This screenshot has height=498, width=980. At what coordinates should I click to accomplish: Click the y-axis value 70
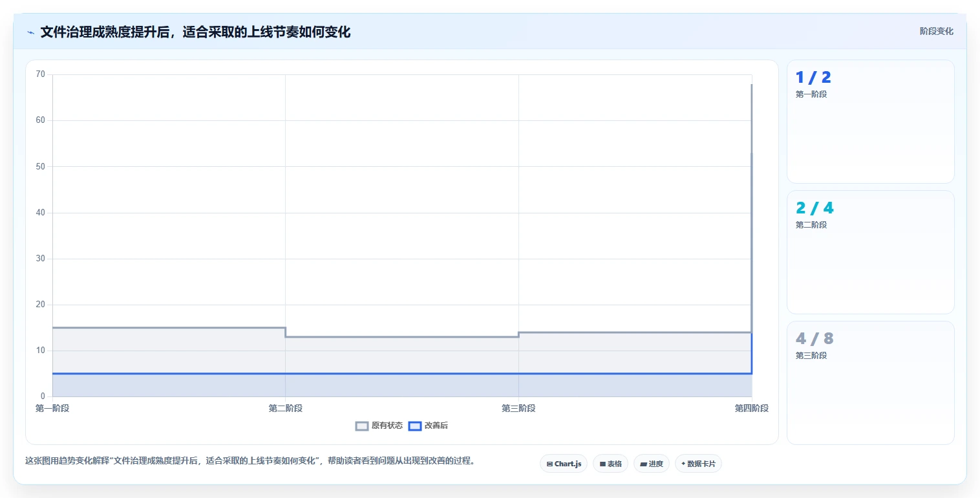pos(41,74)
